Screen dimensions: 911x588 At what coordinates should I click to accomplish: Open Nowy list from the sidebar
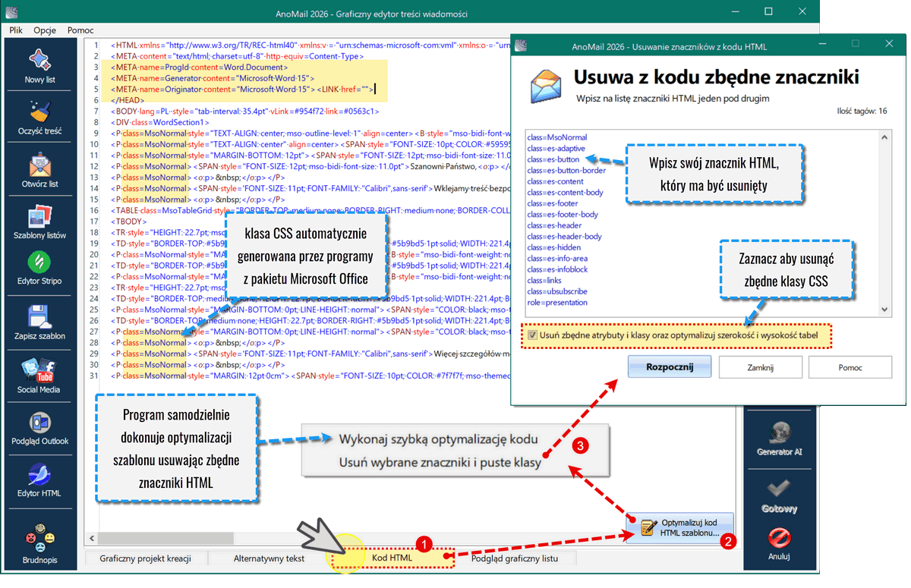tap(39, 65)
